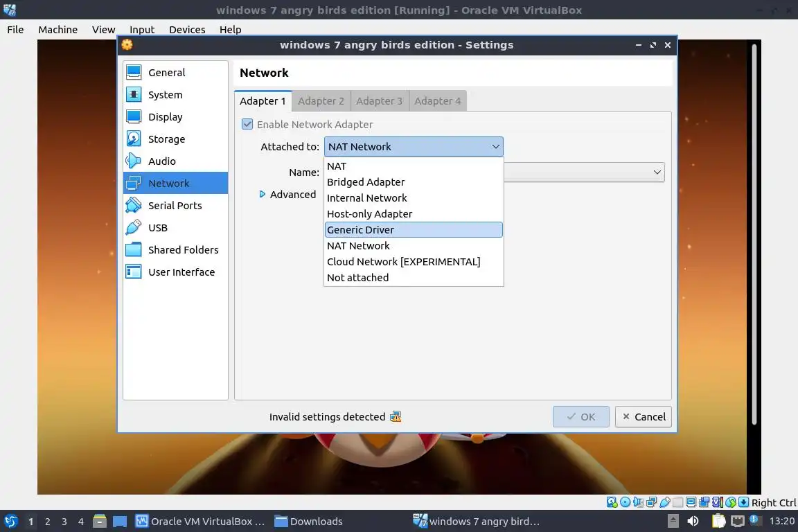Switch to the Adapter 3 tab
Image resolution: width=798 pixels, height=532 pixels.
coord(379,101)
